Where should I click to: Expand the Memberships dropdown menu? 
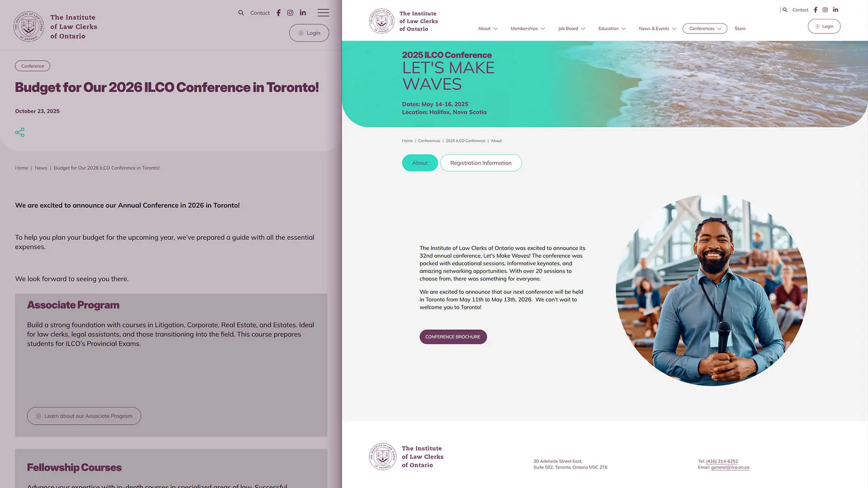tap(528, 28)
